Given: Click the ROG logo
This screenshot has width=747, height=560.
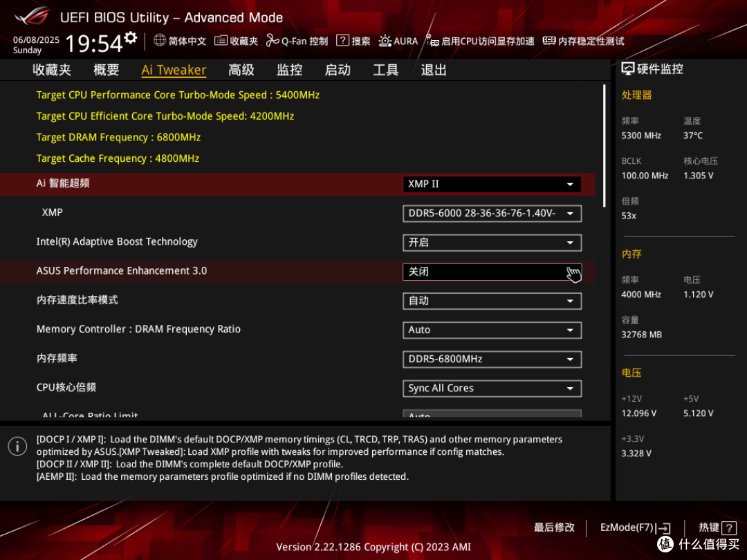Looking at the screenshot, I should tap(31, 16).
